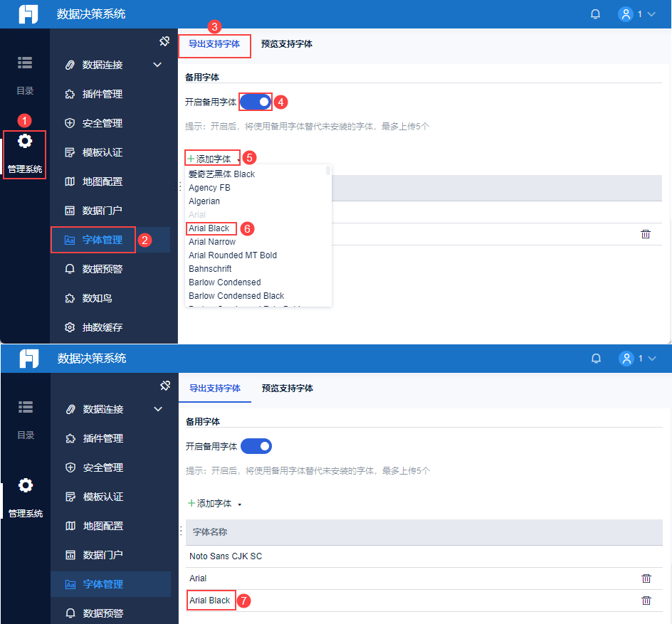Choose 爱奇艺黑体 Black from font list
This screenshot has width=672, height=624.
[x=222, y=174]
